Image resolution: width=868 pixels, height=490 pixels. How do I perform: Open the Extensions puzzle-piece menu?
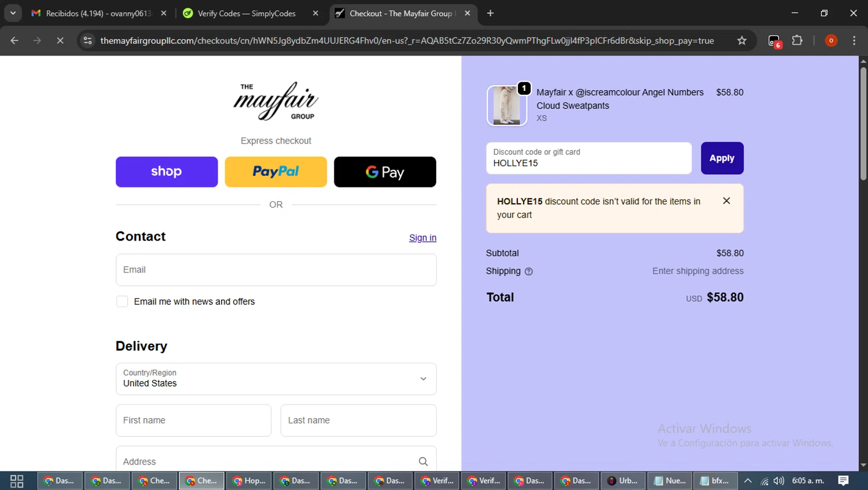coord(797,40)
